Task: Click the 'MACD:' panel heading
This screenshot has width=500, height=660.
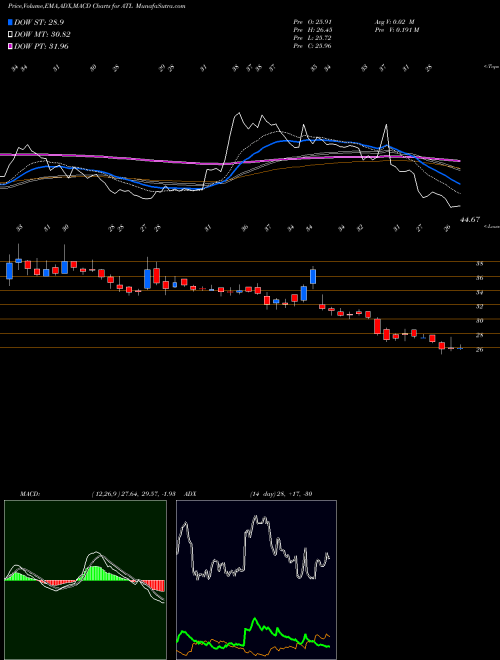Action: coord(29,494)
